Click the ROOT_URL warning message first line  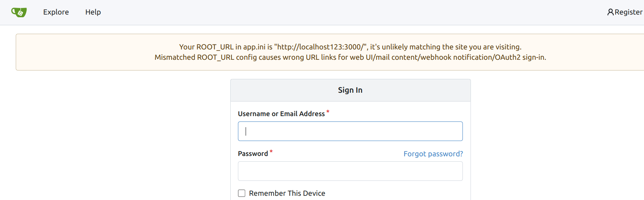point(350,47)
